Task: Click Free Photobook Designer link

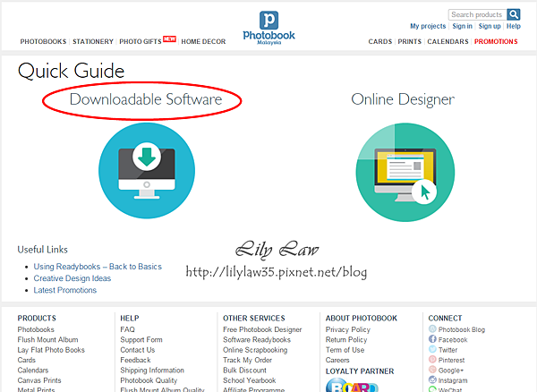Action: point(262,329)
